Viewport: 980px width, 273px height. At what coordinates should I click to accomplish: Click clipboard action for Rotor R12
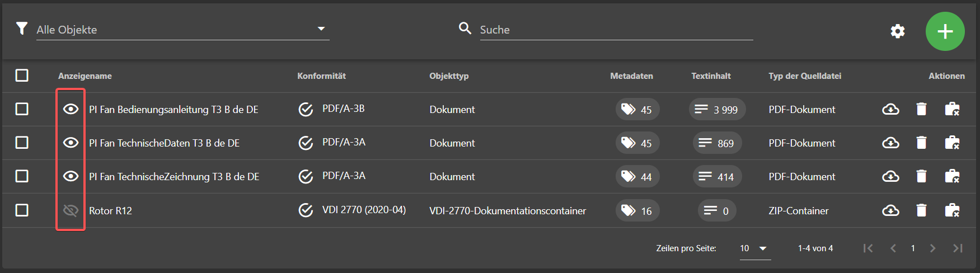pos(952,210)
